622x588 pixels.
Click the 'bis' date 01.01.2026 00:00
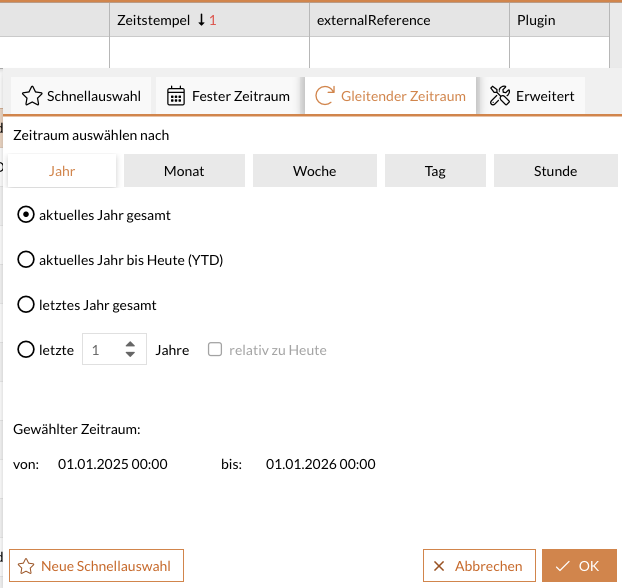coord(321,464)
